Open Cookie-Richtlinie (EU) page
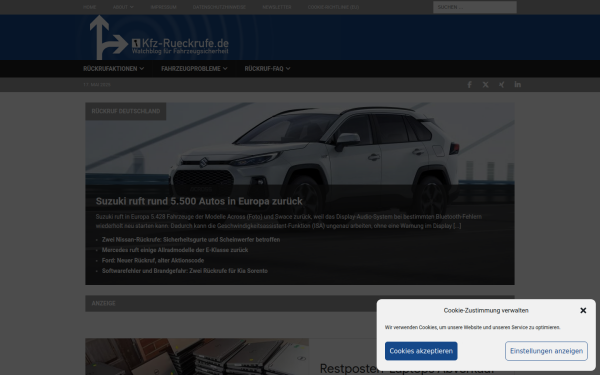This screenshot has width=600, height=375. (x=333, y=7)
